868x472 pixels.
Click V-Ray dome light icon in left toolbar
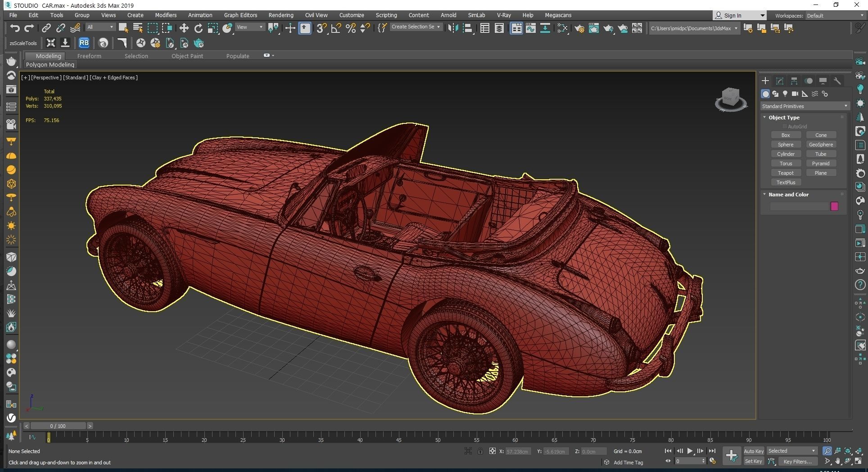pyautogui.click(x=11, y=156)
